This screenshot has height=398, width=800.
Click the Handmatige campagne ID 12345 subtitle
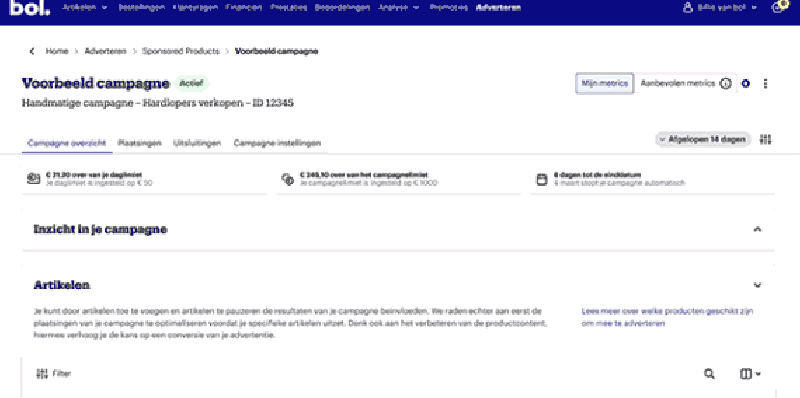coord(158,103)
